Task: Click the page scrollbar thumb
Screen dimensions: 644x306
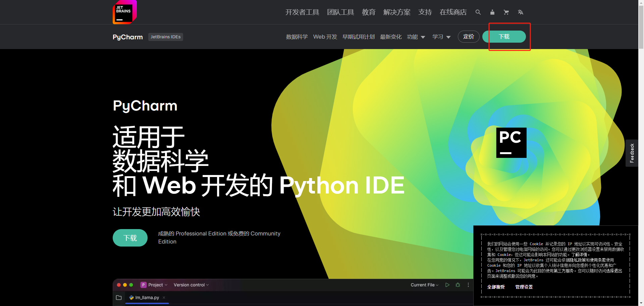Action: [x=641, y=28]
